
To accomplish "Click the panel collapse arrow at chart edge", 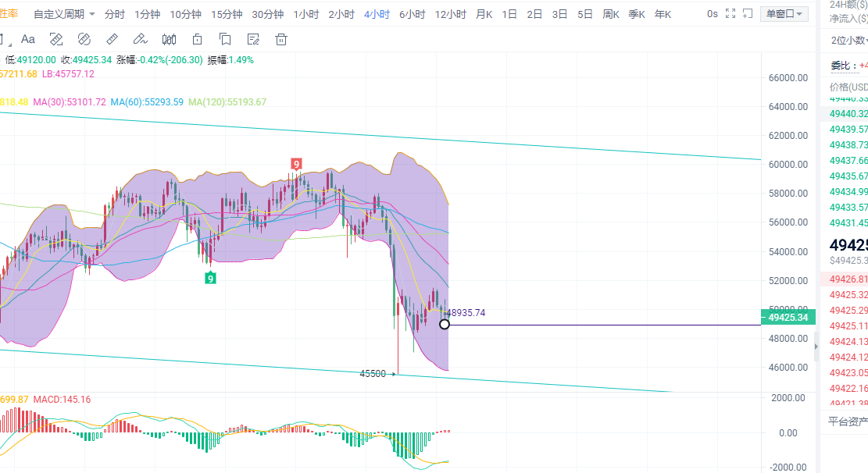I will (x=816, y=347).
